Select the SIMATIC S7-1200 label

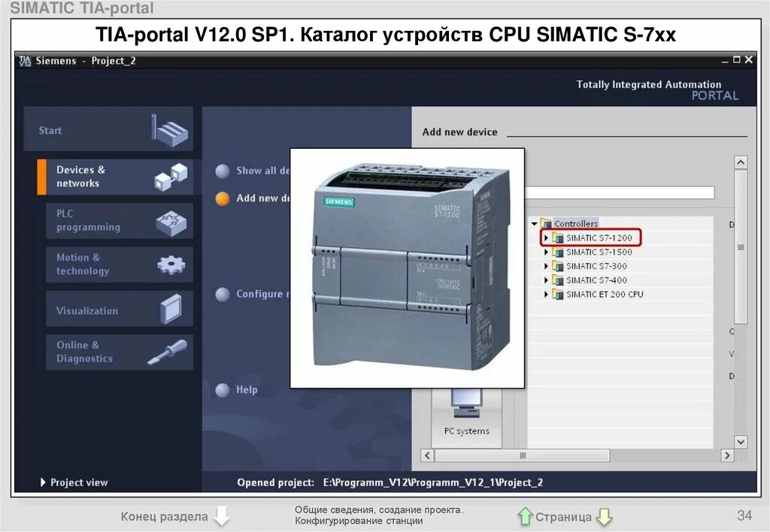click(x=599, y=237)
